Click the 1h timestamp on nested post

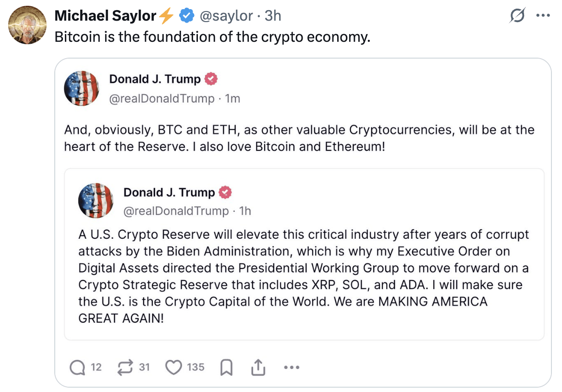(245, 211)
